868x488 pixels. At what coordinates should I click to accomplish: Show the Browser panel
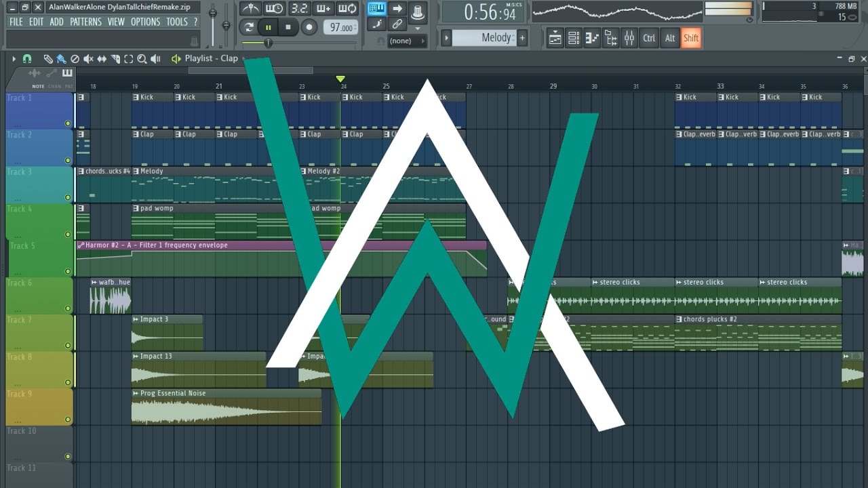610,38
